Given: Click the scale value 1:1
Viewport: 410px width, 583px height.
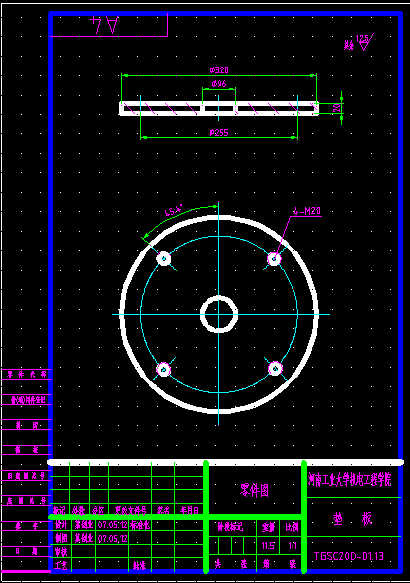Looking at the screenshot, I should tap(293, 546).
